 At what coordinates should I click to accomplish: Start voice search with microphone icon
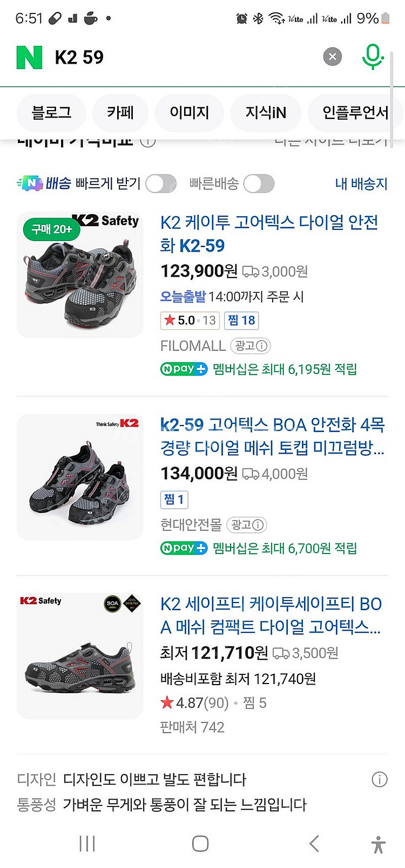tap(373, 57)
